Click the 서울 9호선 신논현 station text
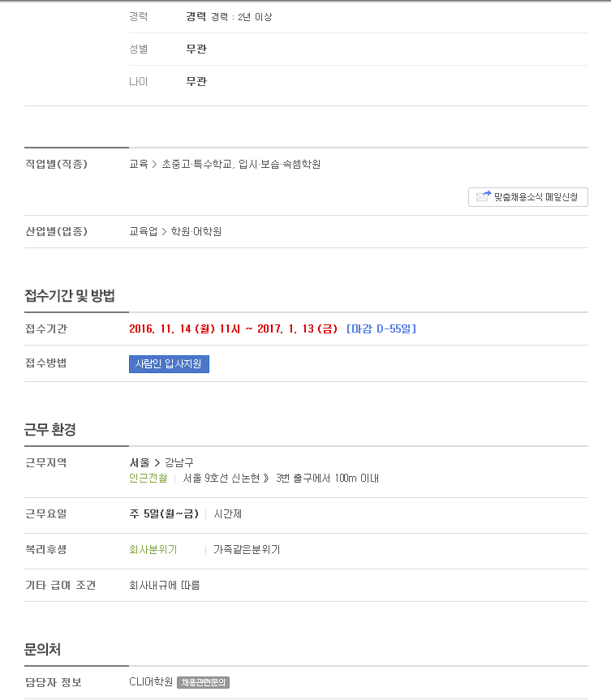611x700 pixels. [x=221, y=478]
